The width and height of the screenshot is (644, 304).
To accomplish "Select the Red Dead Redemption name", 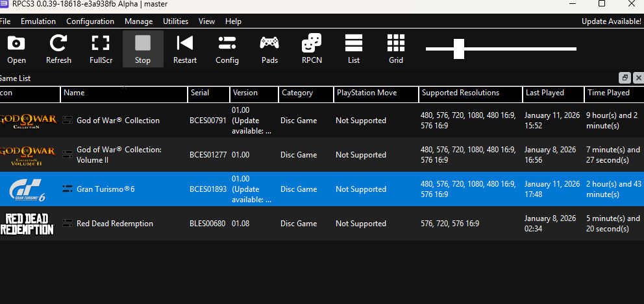I will (115, 224).
